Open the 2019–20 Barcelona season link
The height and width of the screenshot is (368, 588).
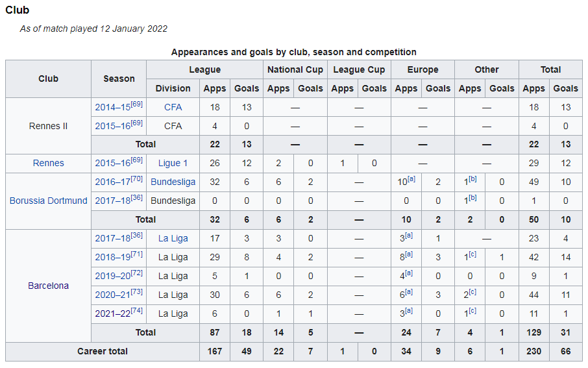click(112, 276)
